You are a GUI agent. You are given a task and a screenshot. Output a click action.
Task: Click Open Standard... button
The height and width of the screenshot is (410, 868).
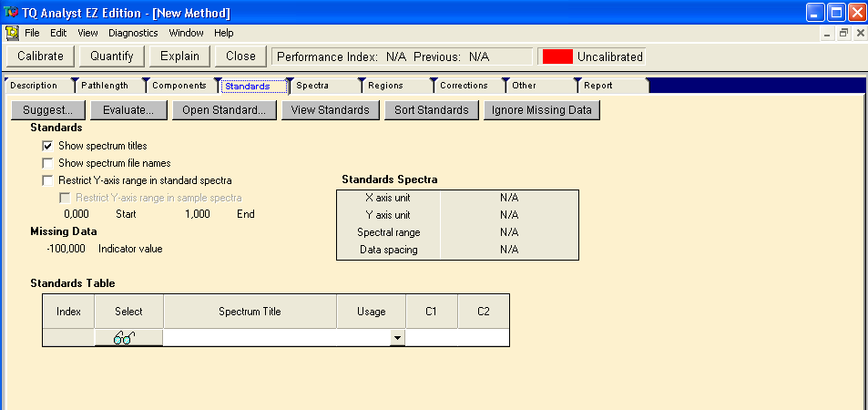click(224, 109)
